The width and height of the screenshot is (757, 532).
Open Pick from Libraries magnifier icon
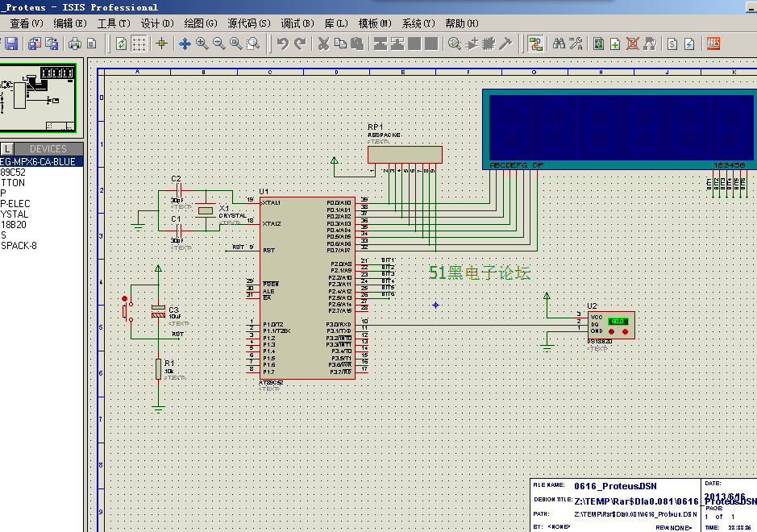[455, 44]
